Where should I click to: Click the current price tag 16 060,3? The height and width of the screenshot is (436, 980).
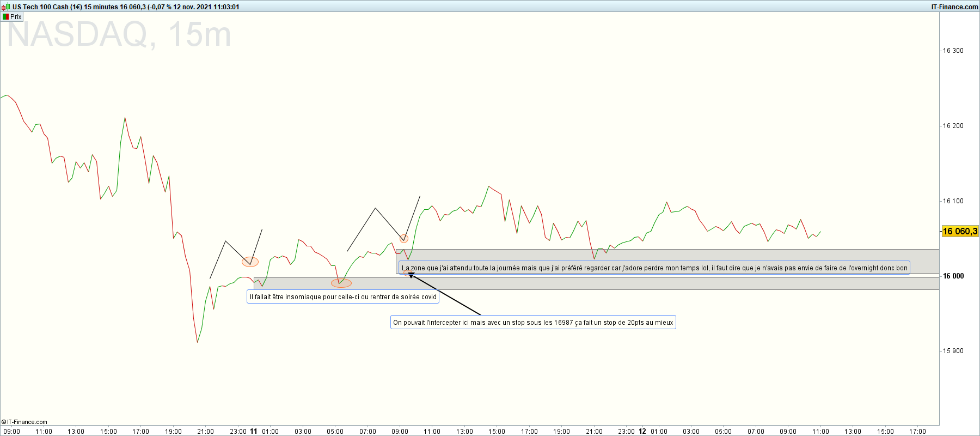pyautogui.click(x=960, y=231)
